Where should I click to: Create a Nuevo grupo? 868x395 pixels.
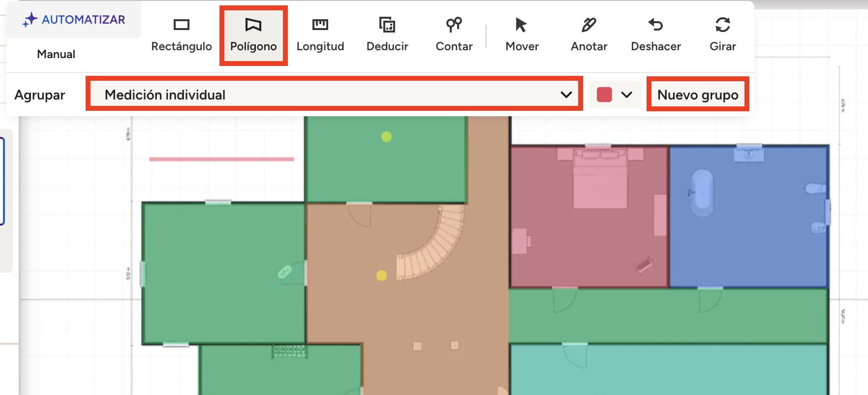697,94
